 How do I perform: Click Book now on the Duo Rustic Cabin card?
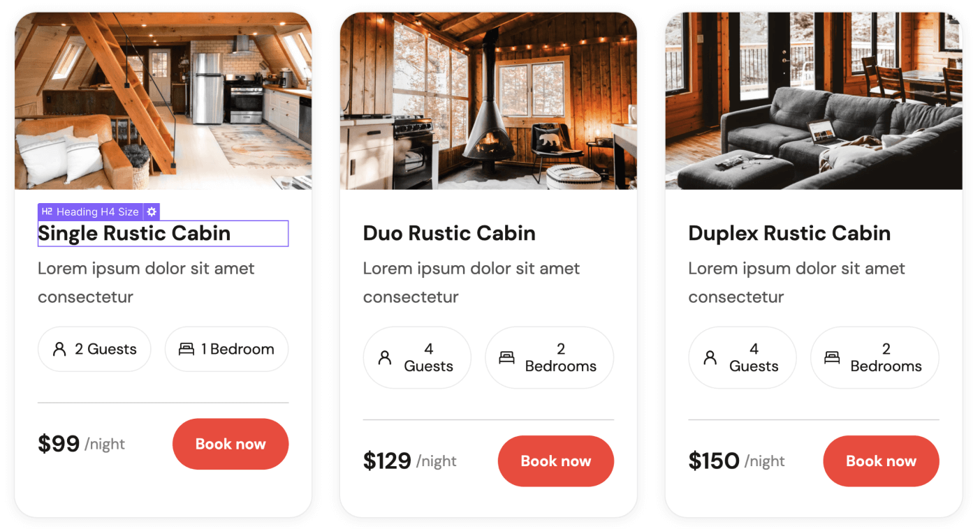[x=555, y=461]
